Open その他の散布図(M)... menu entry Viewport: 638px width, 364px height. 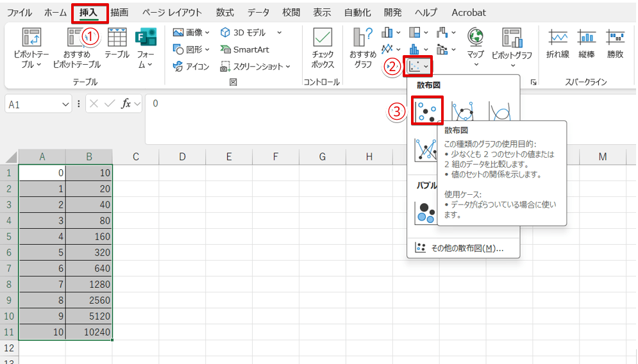pos(463,248)
